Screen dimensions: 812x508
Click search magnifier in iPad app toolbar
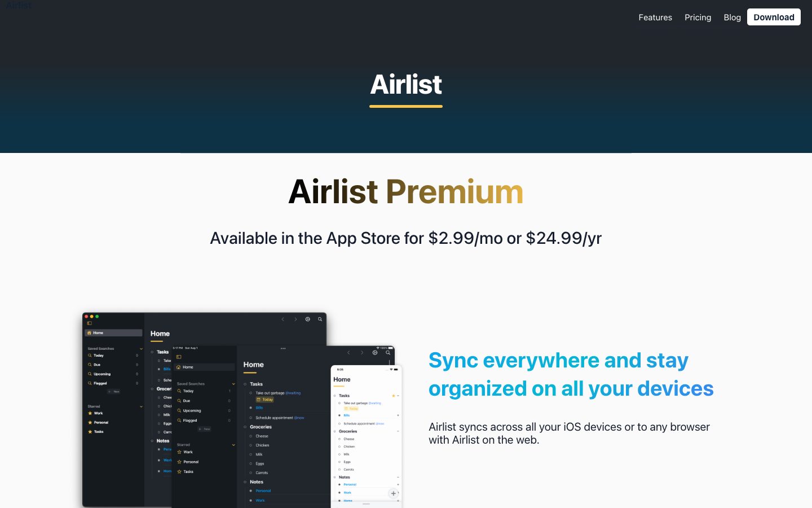388,353
